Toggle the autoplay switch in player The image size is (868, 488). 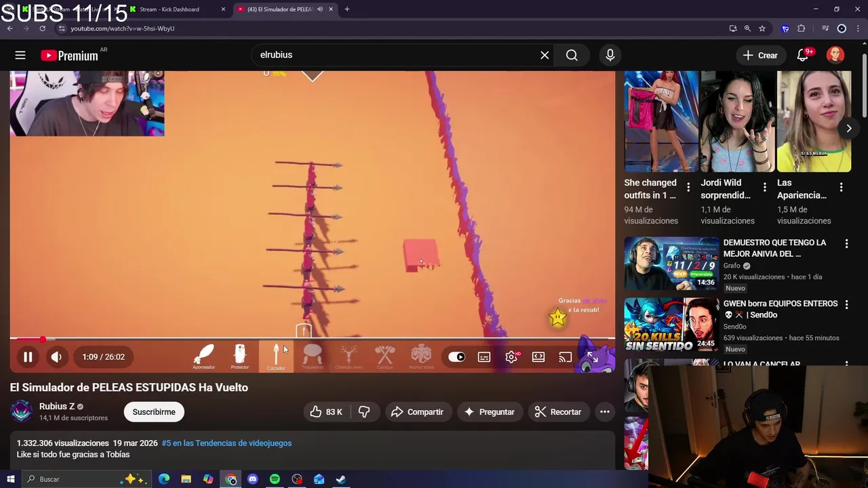[x=456, y=357]
